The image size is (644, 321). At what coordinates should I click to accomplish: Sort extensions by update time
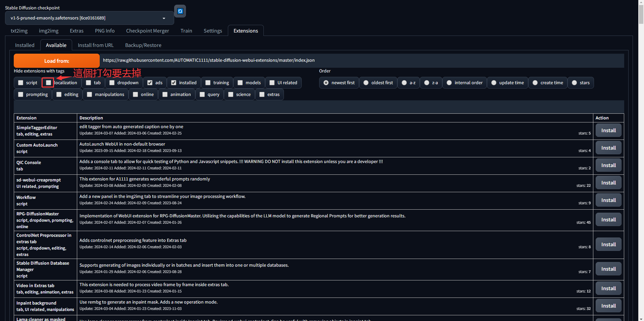click(494, 83)
